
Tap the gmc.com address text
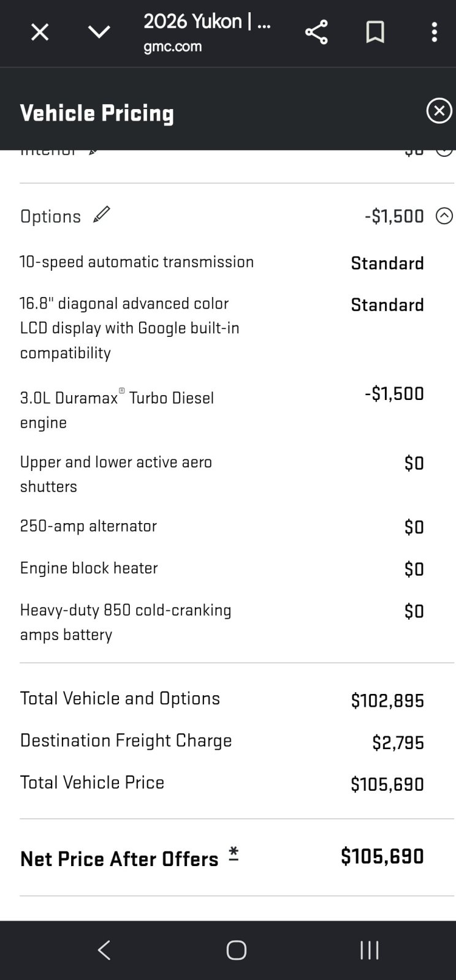coord(173,47)
